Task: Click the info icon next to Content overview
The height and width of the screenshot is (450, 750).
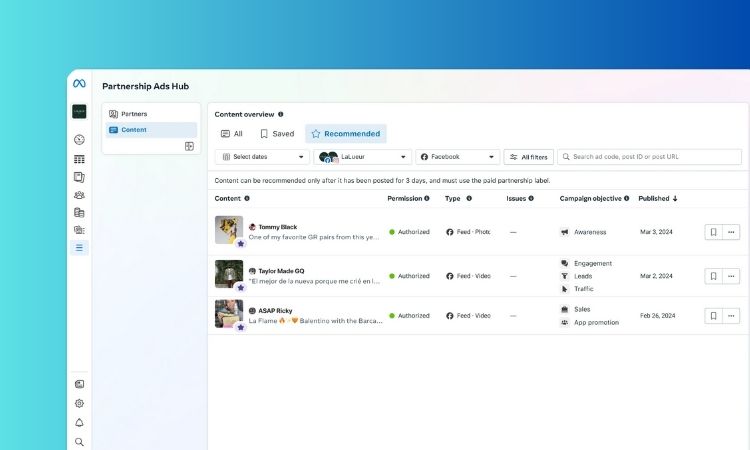Action: point(281,114)
